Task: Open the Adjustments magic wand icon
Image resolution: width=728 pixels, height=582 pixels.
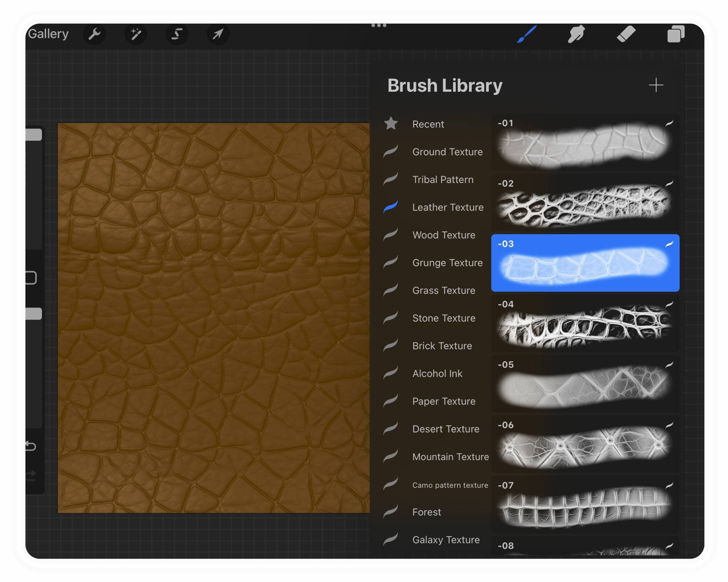Action: coord(136,34)
